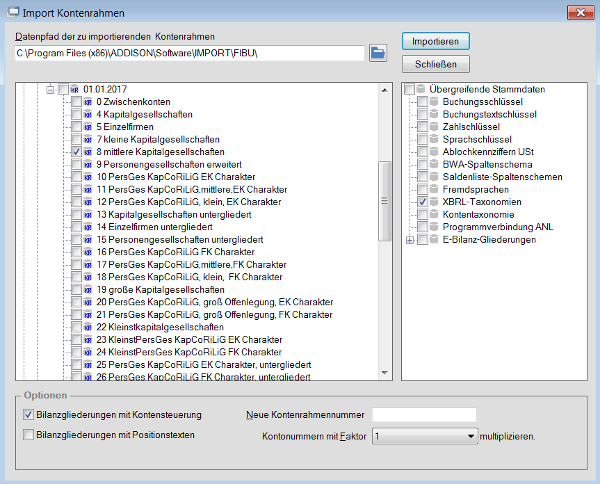Select 15 Personengesellschaften untergliedert
600x484 pixels.
tap(180, 240)
